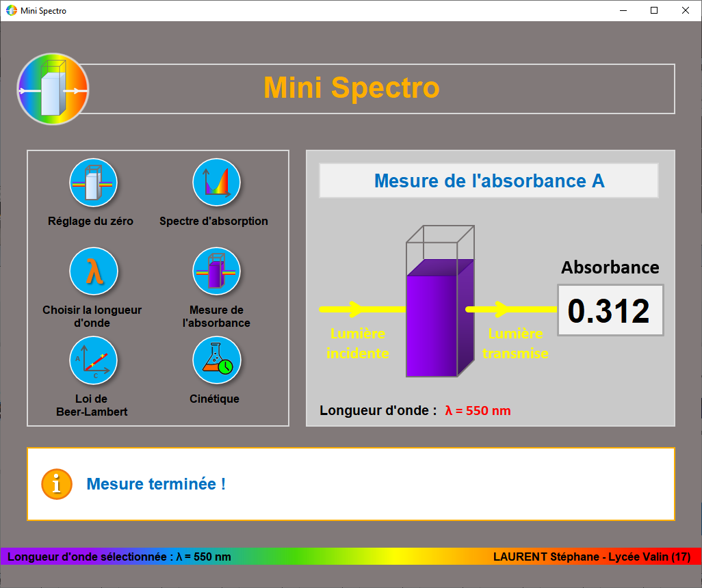702x588 pixels.
Task: Click the 'Mesure terminée !' message text
Action: coord(156,484)
